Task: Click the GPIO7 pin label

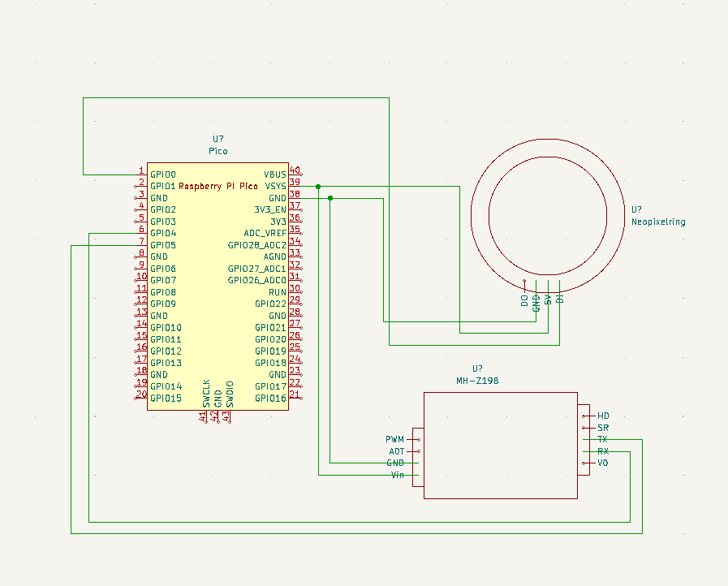Action: point(163,281)
